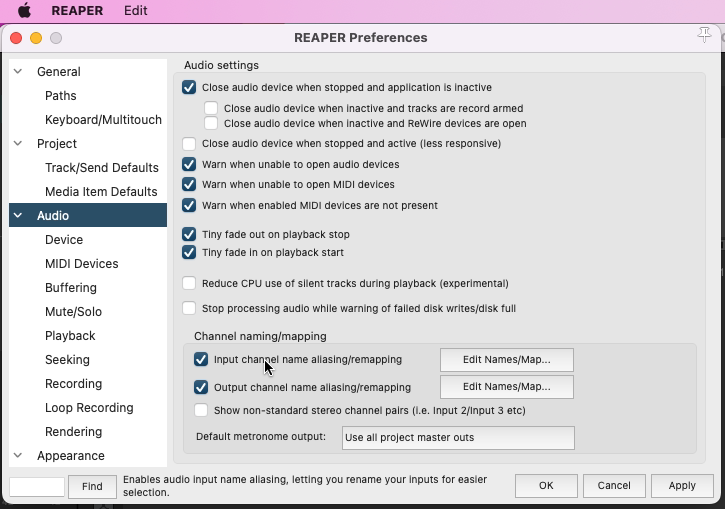Uncheck close audio device when stopped and inactive
This screenshot has width=725, height=509.
(189, 87)
